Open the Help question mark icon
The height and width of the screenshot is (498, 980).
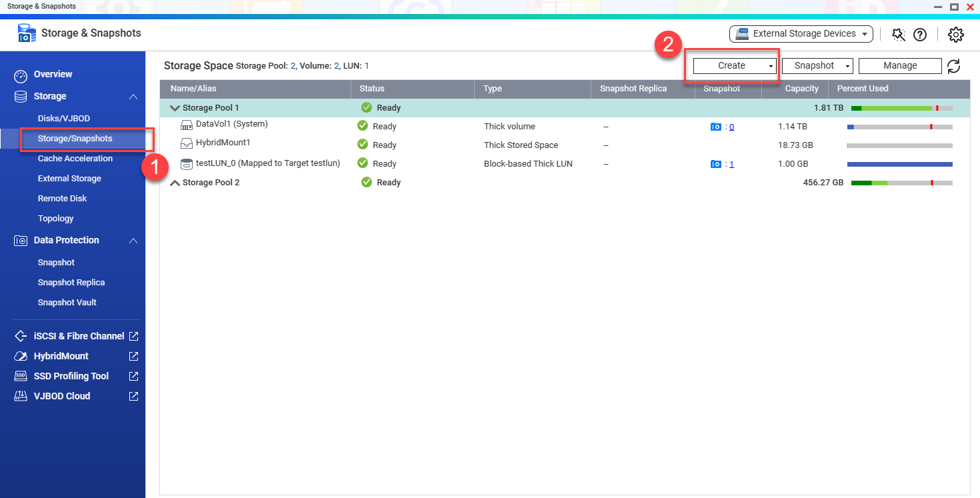pyautogui.click(x=921, y=34)
